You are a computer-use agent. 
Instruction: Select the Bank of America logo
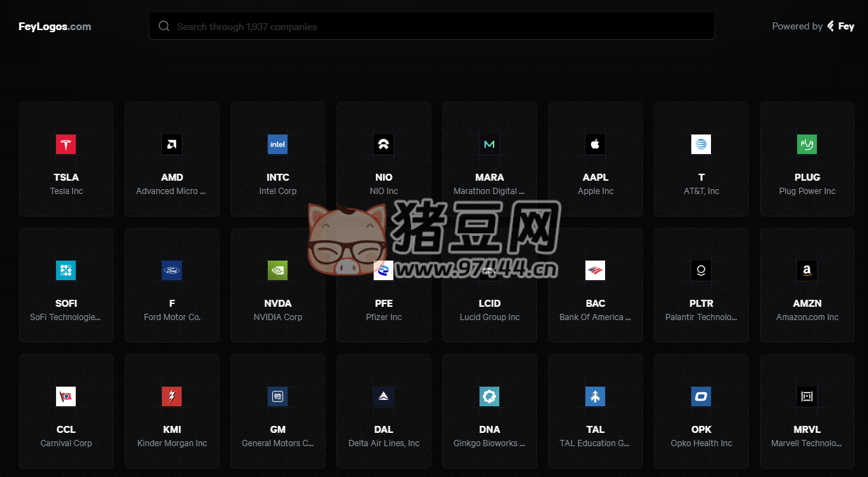(595, 270)
